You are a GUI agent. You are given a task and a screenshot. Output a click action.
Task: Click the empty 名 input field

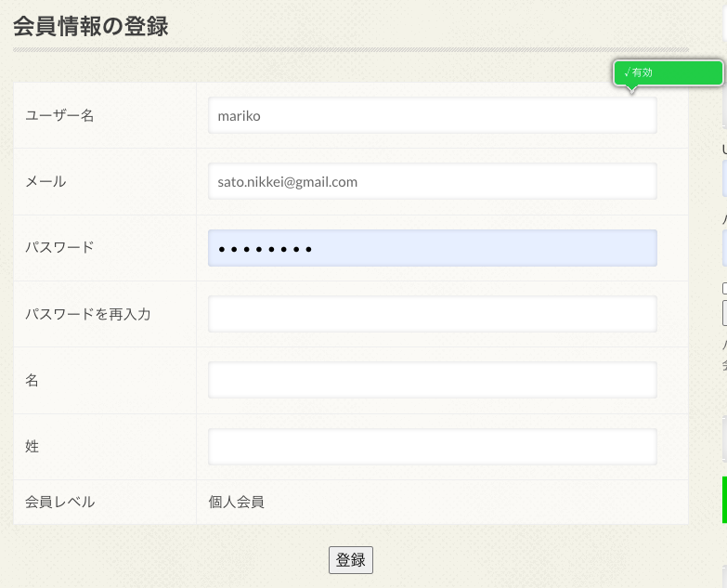coord(432,380)
